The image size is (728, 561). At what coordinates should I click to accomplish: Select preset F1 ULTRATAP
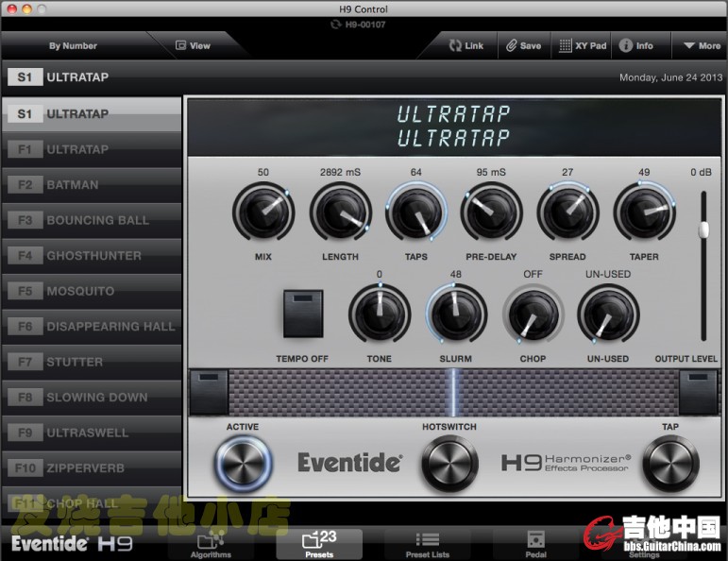92,149
